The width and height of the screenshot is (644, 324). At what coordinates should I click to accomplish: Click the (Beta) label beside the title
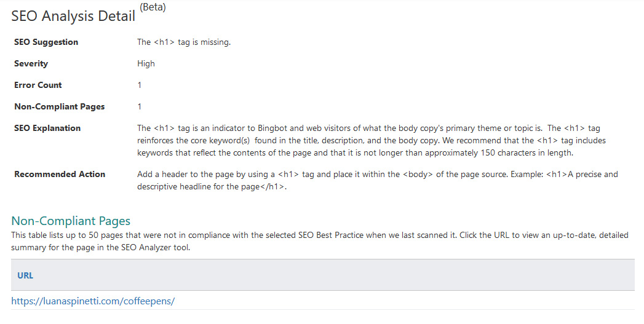coord(153,7)
